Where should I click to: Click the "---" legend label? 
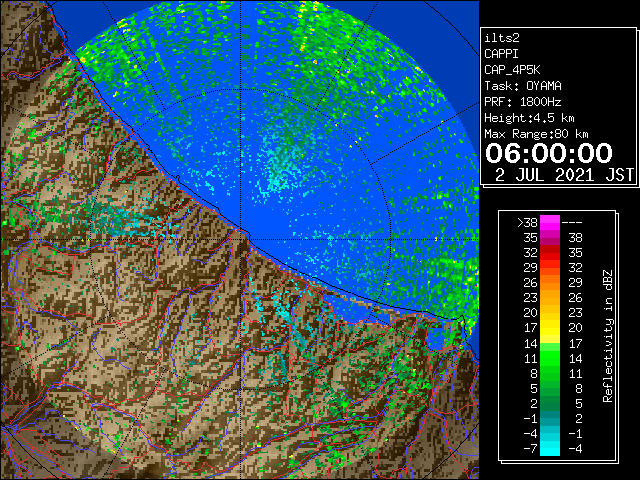tap(572, 222)
